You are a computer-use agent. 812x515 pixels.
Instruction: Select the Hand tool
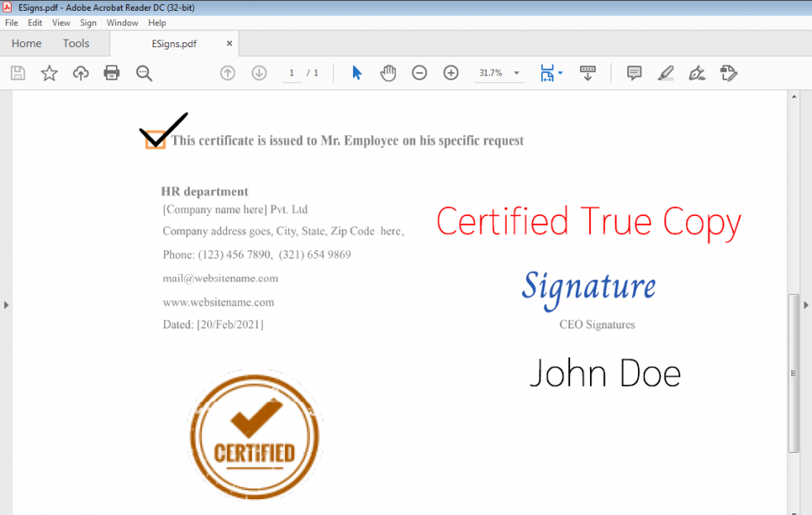pyautogui.click(x=388, y=73)
